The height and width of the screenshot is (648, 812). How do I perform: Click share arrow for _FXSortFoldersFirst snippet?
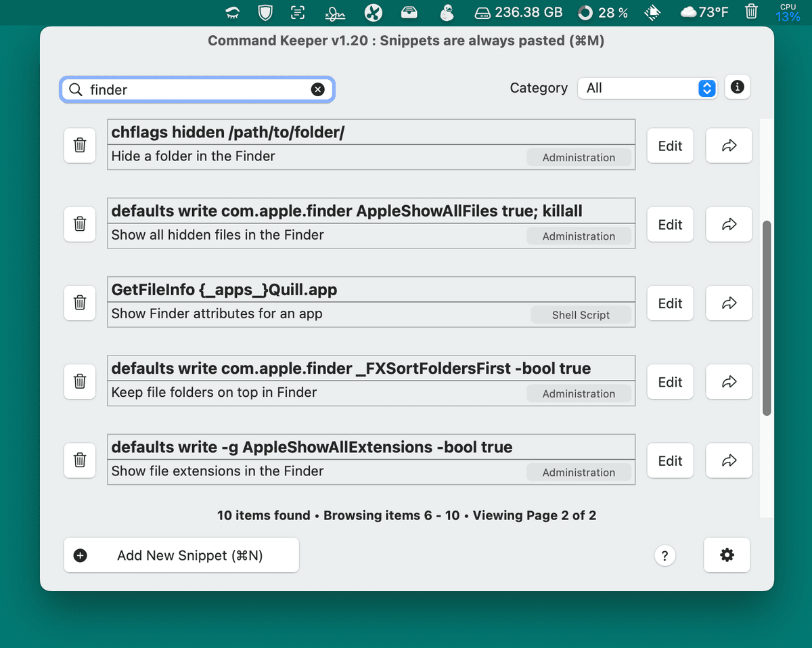729,382
